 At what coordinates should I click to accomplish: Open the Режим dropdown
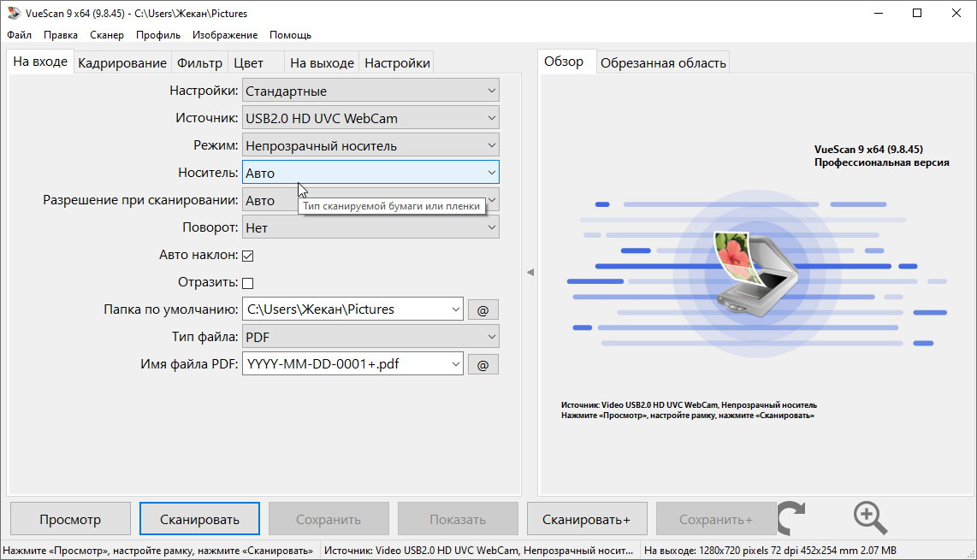coord(370,145)
